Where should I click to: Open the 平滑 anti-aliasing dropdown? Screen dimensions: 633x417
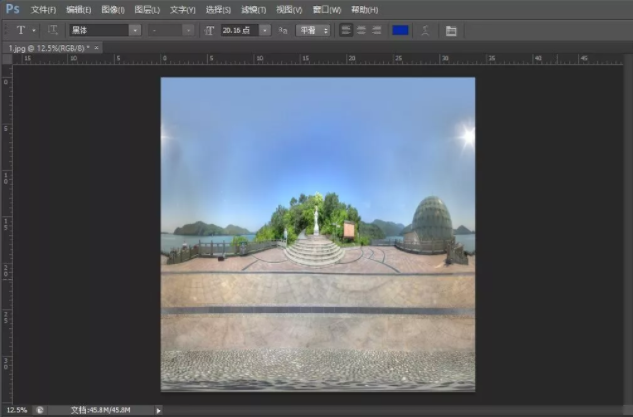point(313,30)
